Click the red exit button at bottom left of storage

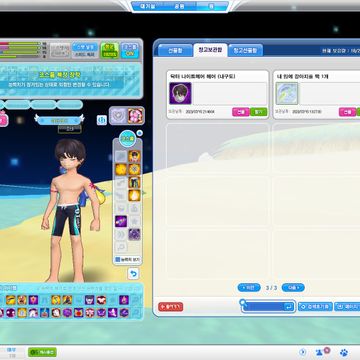(171, 307)
